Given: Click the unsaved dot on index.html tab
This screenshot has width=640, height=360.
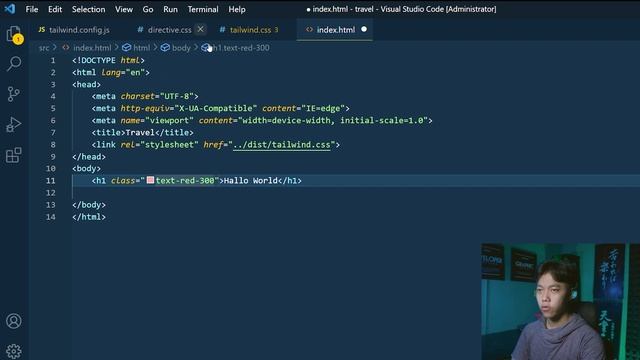Looking at the screenshot, I should pyautogui.click(x=364, y=29).
